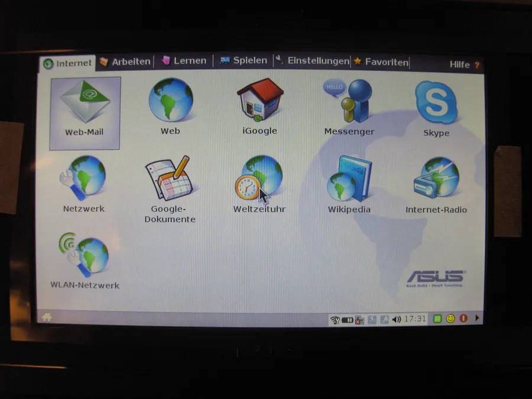Click the red power shutdown icon
532x399 pixels.
pos(463,318)
